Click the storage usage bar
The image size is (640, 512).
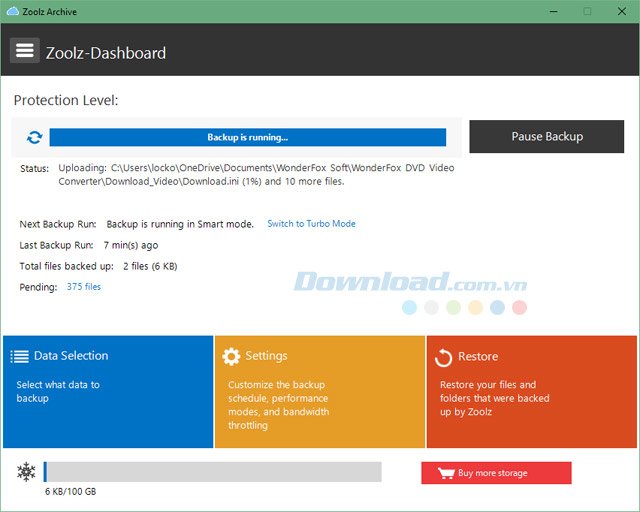click(212, 472)
